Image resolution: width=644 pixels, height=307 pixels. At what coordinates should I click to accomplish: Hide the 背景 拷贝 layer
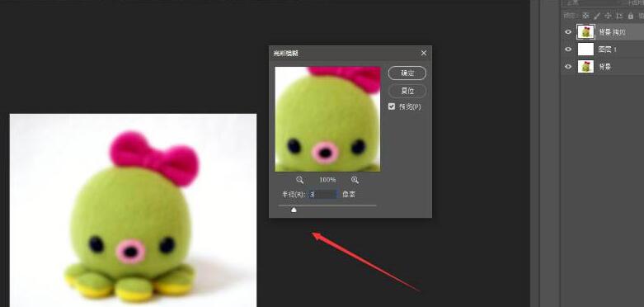point(568,32)
